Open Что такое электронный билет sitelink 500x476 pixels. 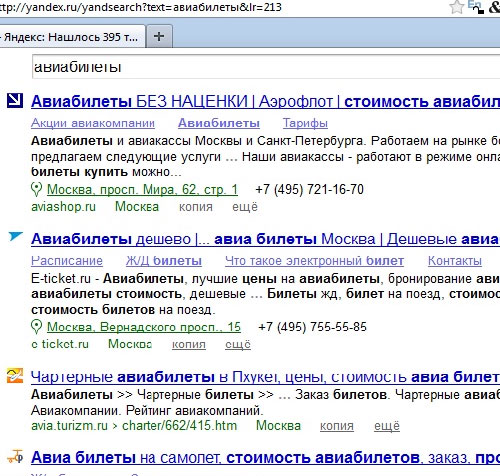coord(314,261)
